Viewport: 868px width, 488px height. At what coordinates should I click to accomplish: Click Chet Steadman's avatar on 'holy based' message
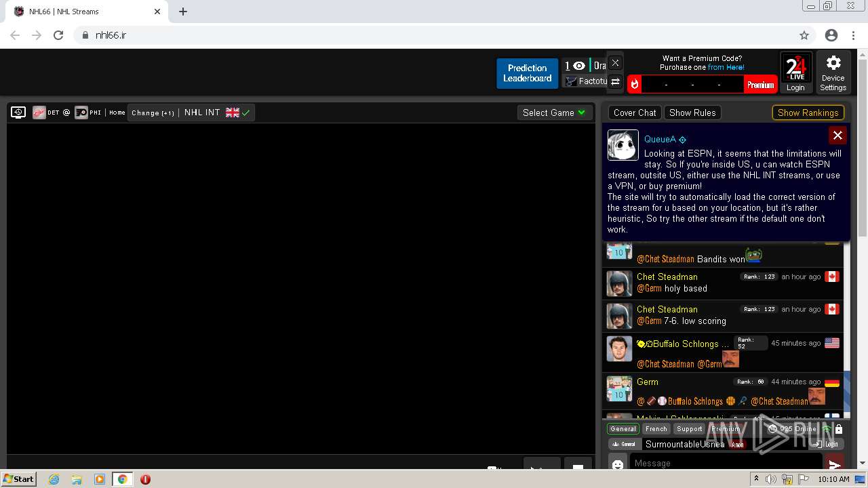point(619,283)
